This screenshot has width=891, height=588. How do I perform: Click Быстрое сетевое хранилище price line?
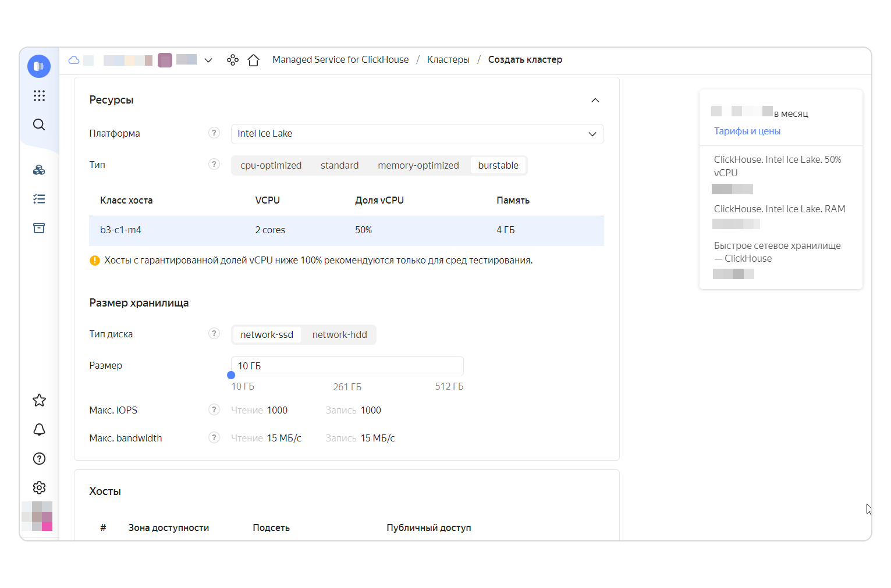(778, 252)
